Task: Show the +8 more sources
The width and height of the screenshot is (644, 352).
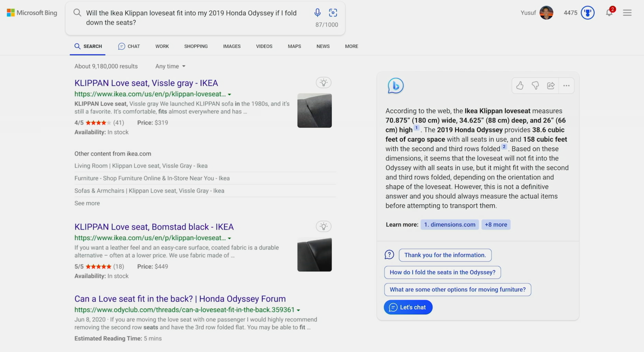Action: [x=496, y=225]
